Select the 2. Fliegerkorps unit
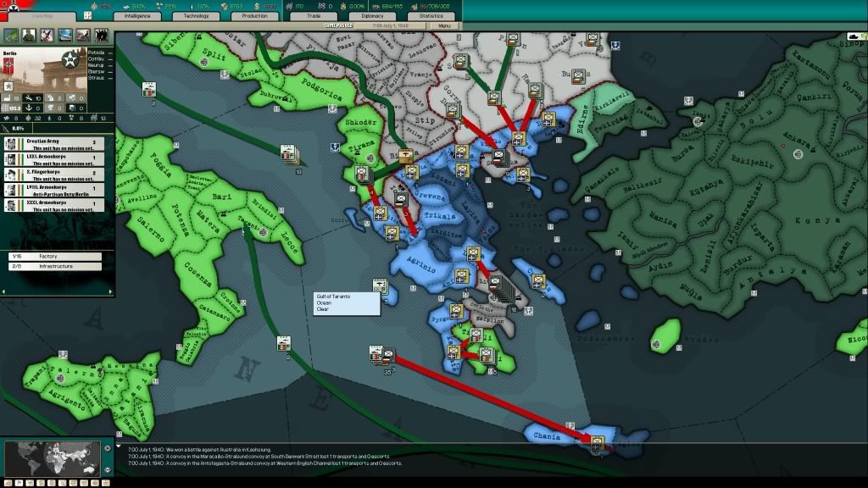Image resolution: width=868 pixels, height=488 pixels. click(55, 174)
